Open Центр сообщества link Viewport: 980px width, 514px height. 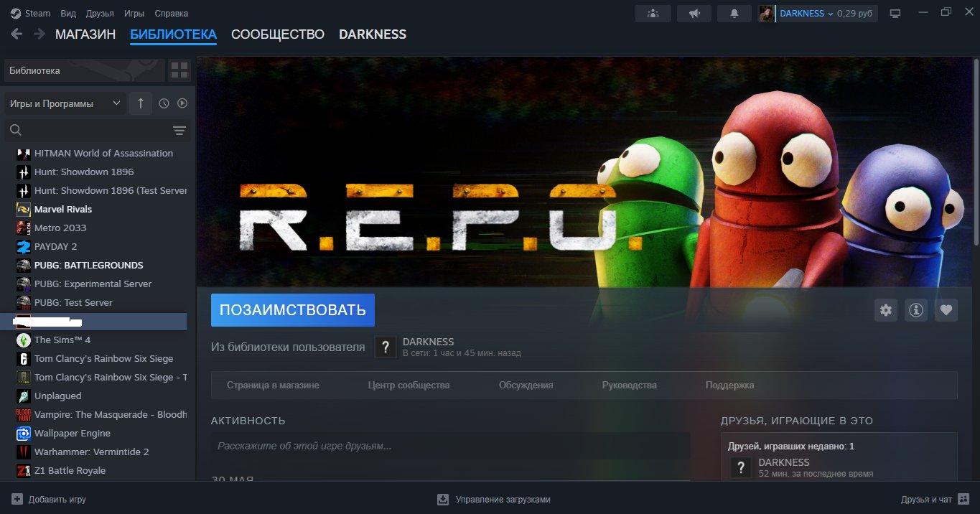[x=409, y=385]
